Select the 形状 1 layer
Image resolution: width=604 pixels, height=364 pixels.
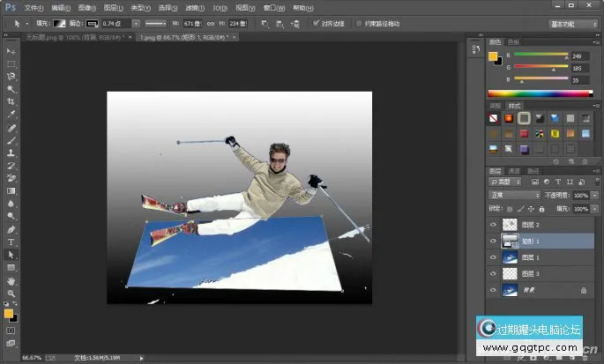coord(538,241)
